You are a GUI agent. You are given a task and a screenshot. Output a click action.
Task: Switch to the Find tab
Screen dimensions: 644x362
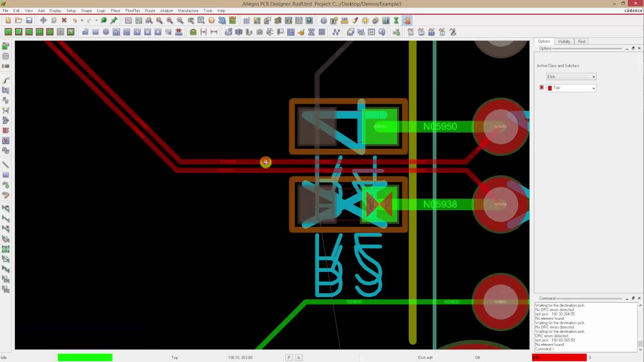[582, 41]
